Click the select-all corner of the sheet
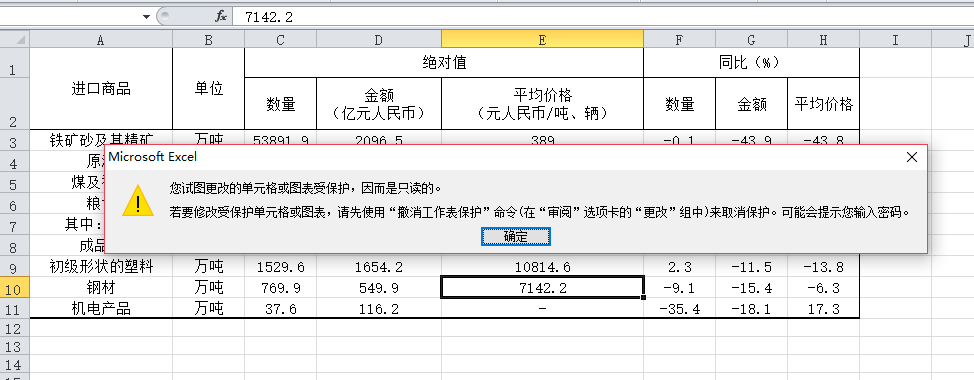 (x=15, y=40)
